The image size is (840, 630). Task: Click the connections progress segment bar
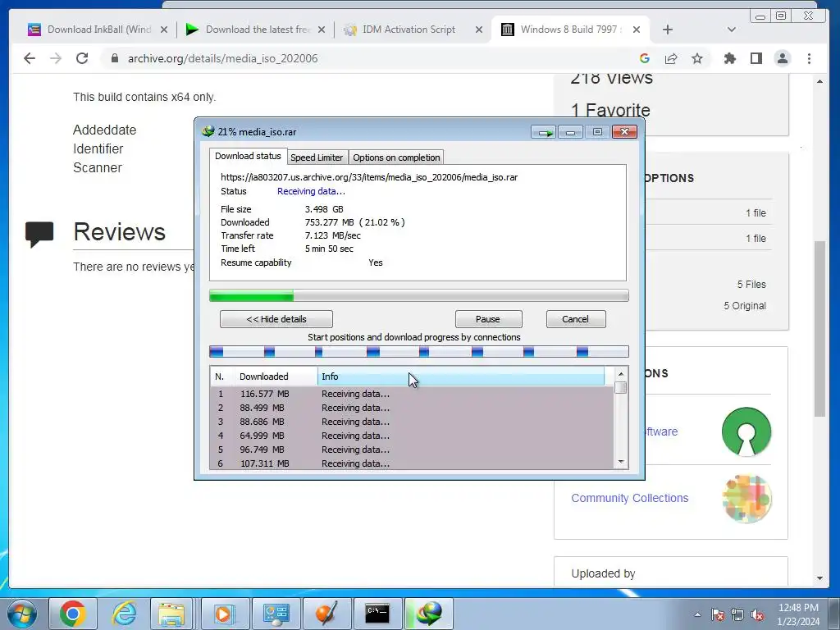(419, 351)
